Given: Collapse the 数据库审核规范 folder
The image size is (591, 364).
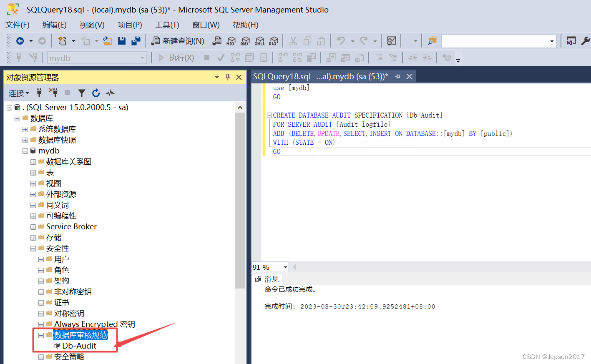Looking at the screenshot, I should coord(41,335).
